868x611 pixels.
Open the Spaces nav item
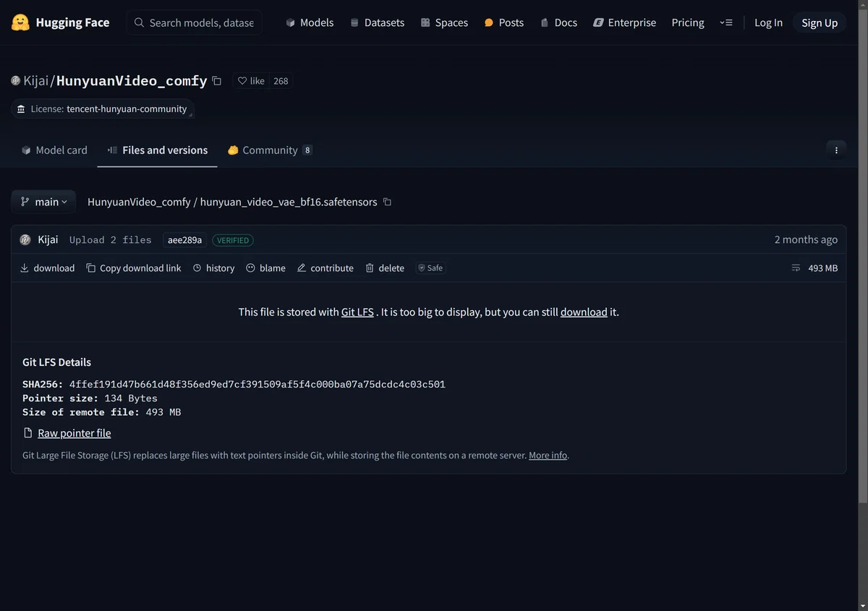444,22
